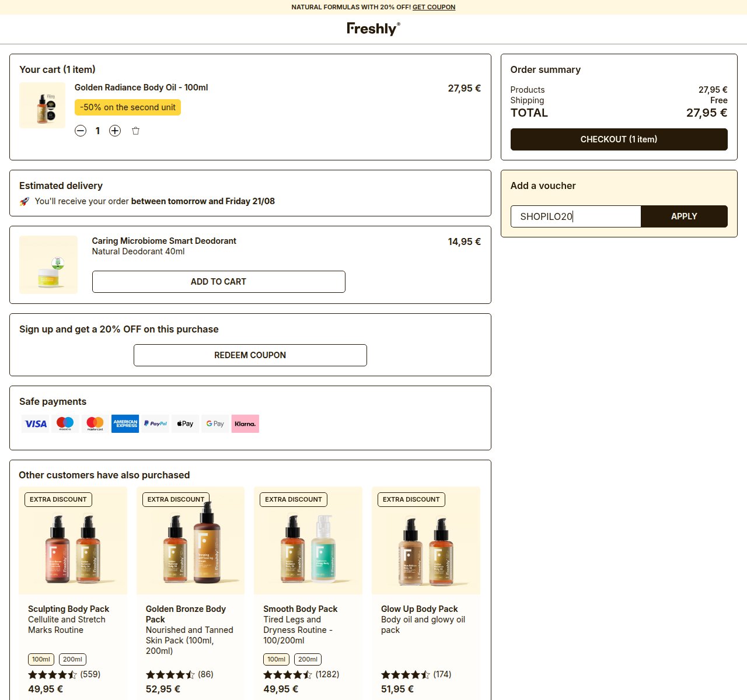Increase Golden Radiance Body Oil quantity
This screenshot has width=747, height=700.
click(x=115, y=131)
